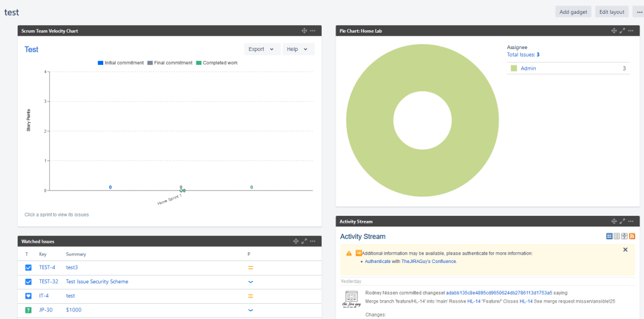Open the Watched Issues gadget options menu
The image size is (644, 319).
tap(312, 241)
